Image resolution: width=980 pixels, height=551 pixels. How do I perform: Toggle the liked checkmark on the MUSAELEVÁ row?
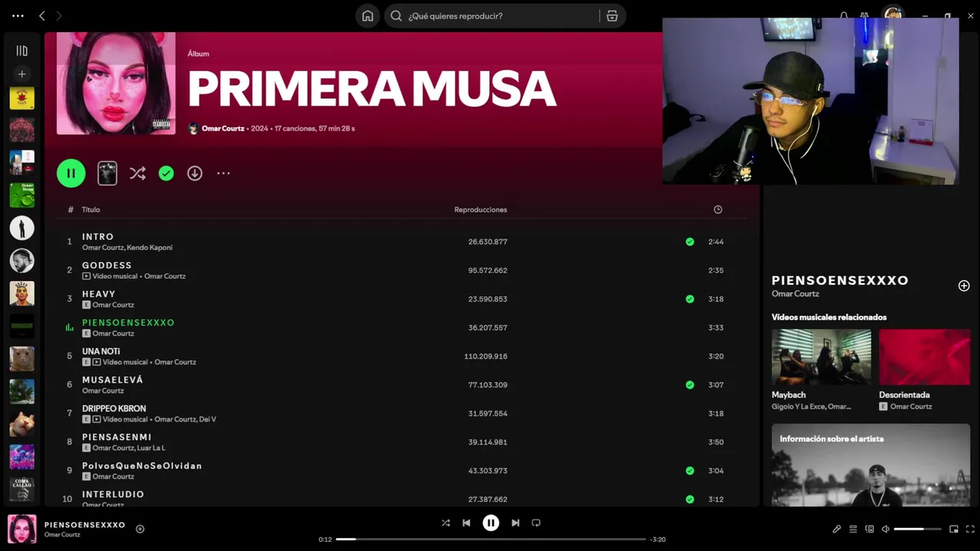pyautogui.click(x=690, y=385)
